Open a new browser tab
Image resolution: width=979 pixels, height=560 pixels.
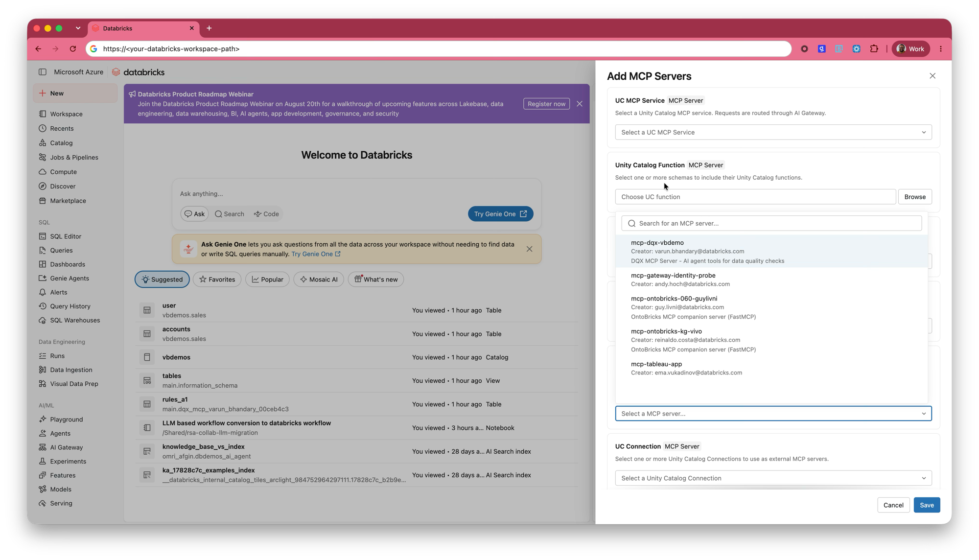tap(209, 28)
